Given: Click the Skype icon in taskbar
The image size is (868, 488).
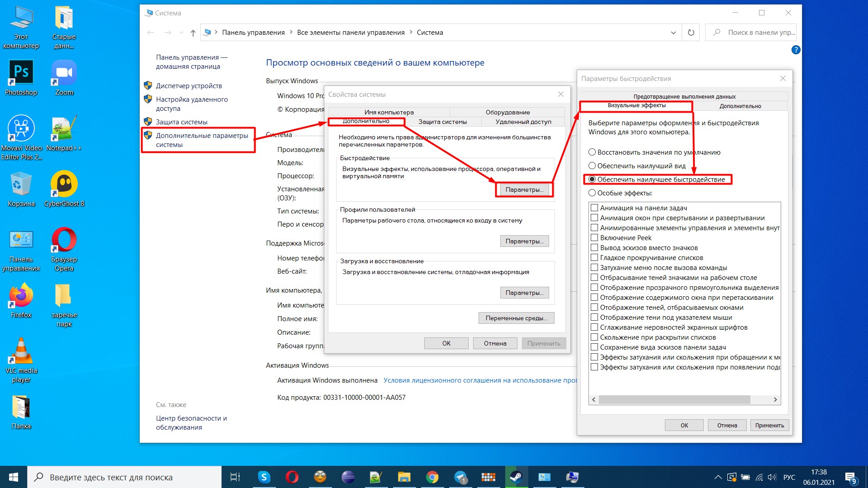Looking at the screenshot, I should tap(264, 477).
